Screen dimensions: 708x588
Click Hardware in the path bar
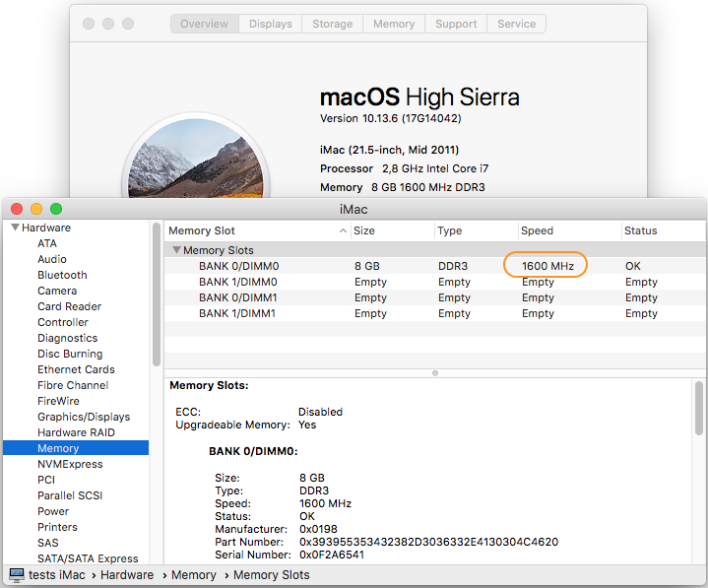click(x=127, y=575)
